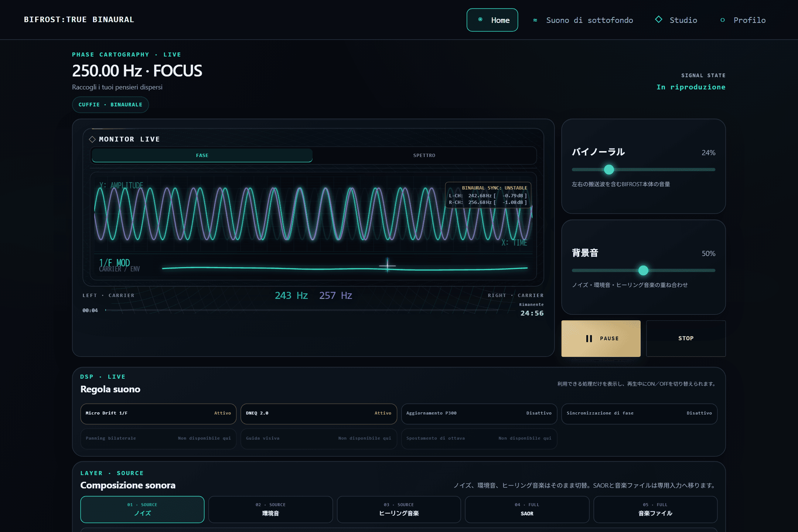Click the pause bars icon
798x532 pixels.
tap(589, 338)
